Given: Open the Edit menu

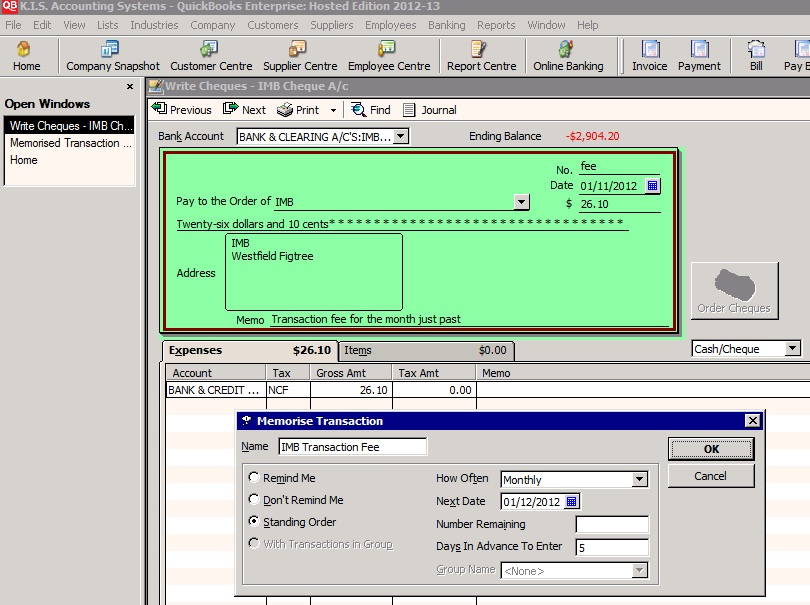Looking at the screenshot, I should [42, 25].
